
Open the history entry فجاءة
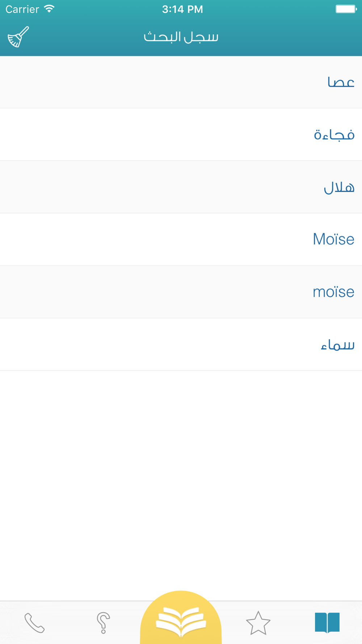[334, 135]
